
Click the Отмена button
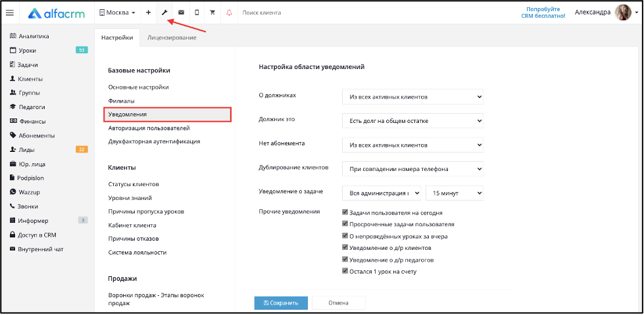(338, 303)
